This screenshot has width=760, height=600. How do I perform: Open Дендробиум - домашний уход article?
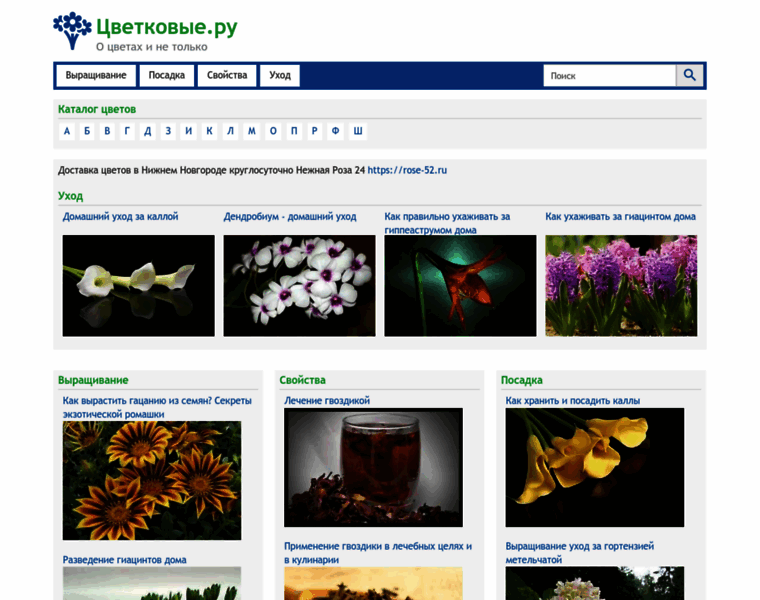(x=290, y=216)
